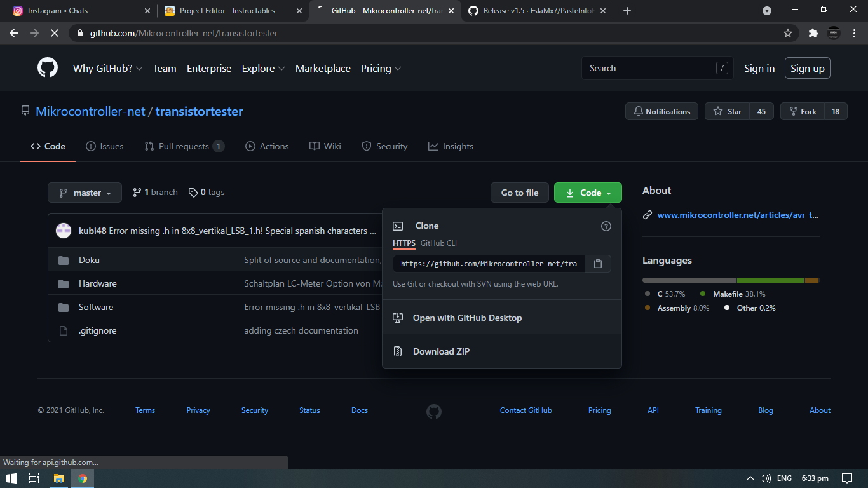Viewport: 868px width, 488px height.
Task: Open Windows notification center icon
Action: (x=846, y=478)
